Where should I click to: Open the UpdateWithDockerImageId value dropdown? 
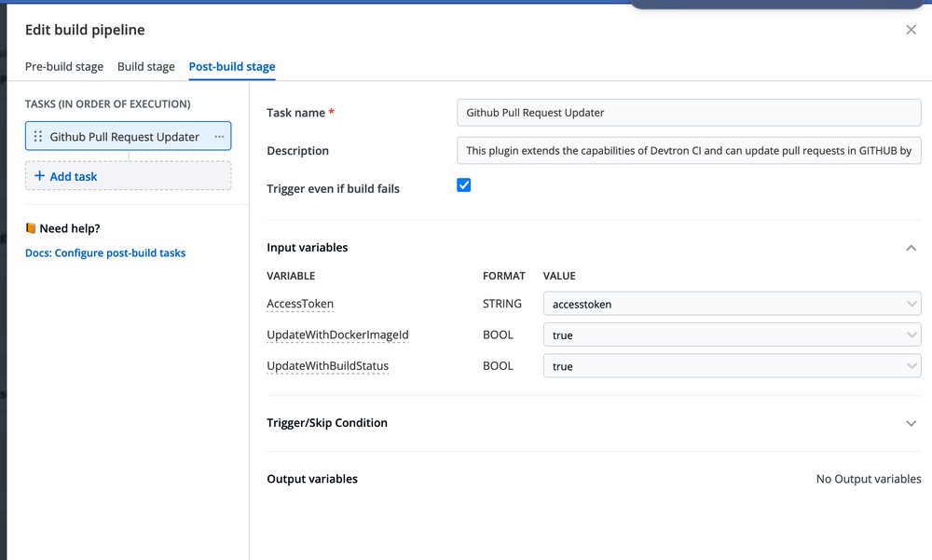click(x=911, y=335)
